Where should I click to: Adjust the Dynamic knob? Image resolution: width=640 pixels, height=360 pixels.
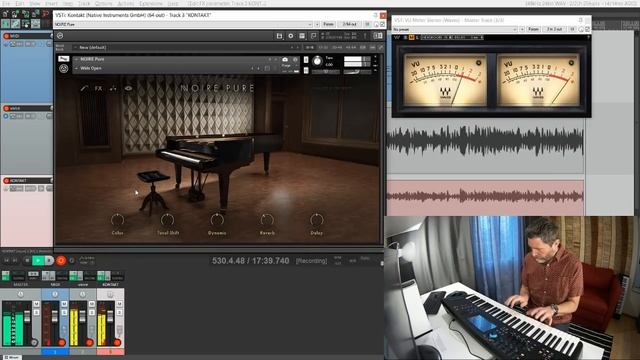click(x=217, y=220)
